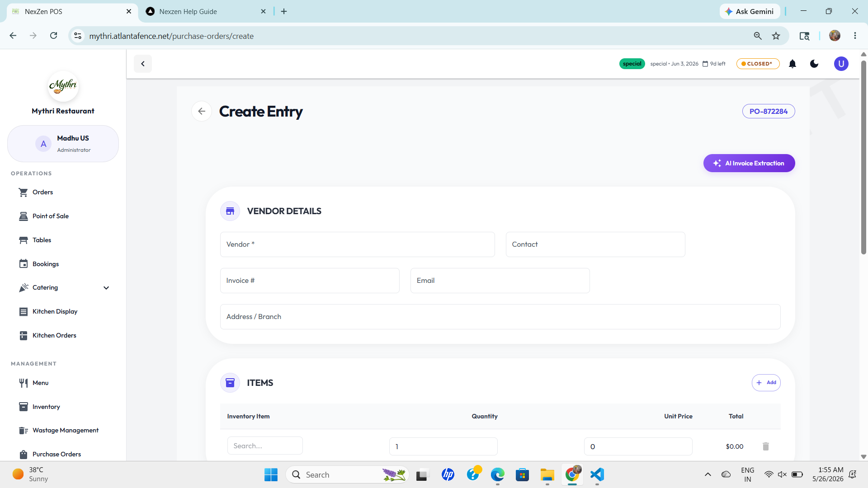Click the Unit Price input field
This screenshot has width=868, height=488.
pyautogui.click(x=638, y=446)
